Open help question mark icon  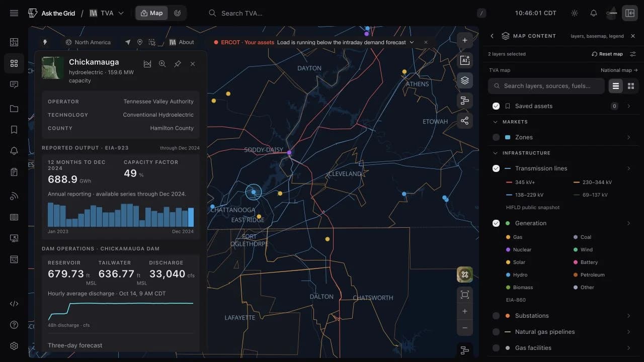(x=14, y=325)
